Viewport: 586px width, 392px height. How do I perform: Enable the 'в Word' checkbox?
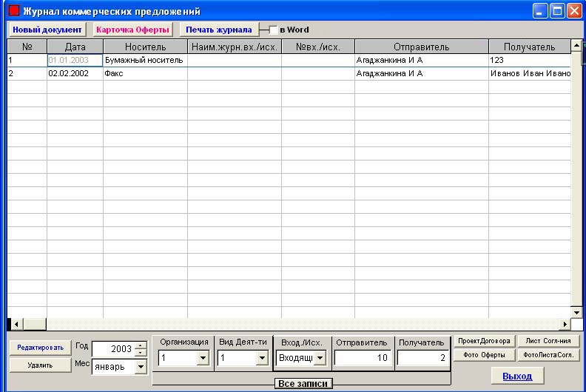click(x=274, y=30)
